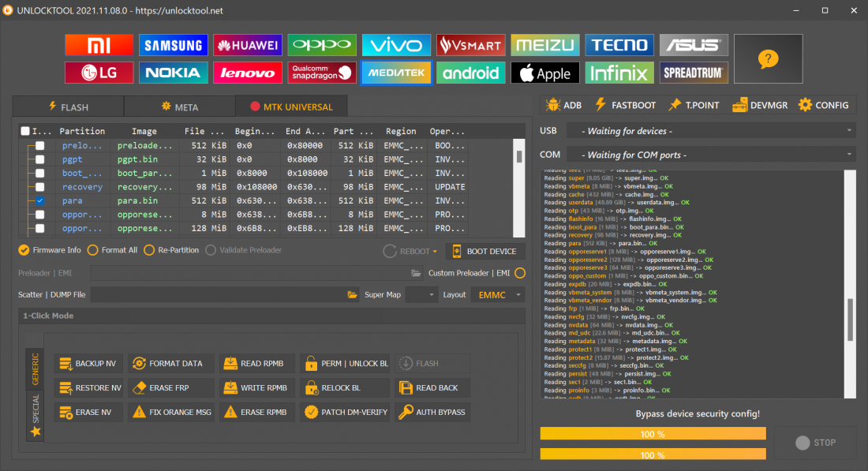Click the STOP button
Screen dimensions: 868x471
(815, 443)
